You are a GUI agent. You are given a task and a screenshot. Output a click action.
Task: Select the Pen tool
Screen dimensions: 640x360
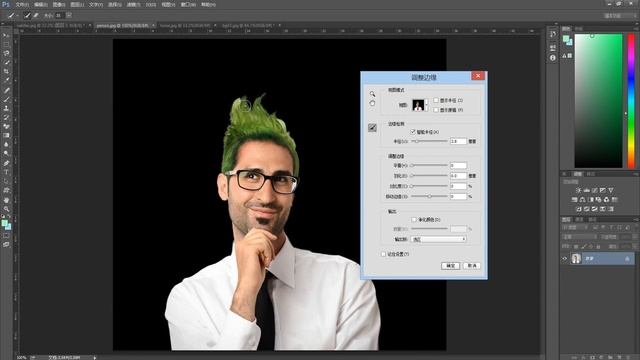click(6, 163)
